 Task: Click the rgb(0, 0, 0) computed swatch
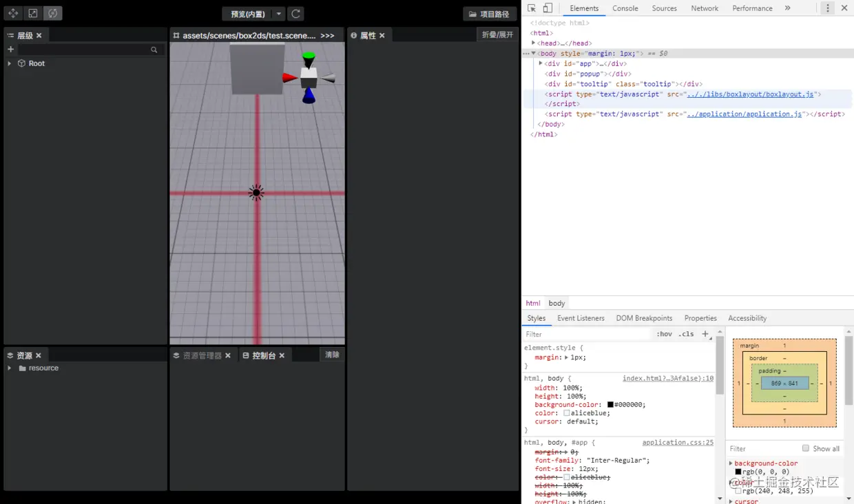(x=738, y=472)
